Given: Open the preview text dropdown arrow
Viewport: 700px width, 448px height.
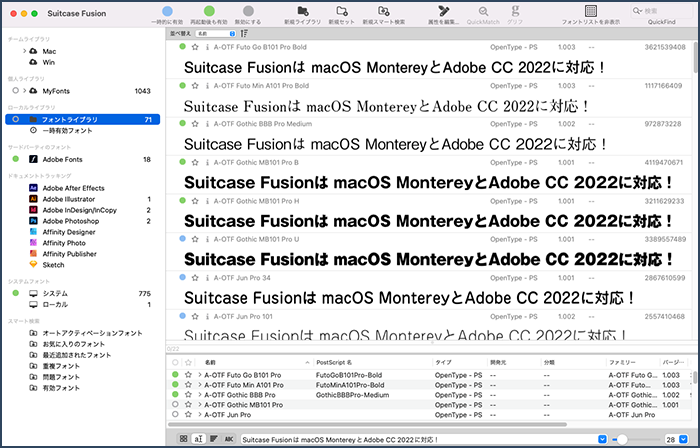Looking at the screenshot, I should [x=602, y=439].
